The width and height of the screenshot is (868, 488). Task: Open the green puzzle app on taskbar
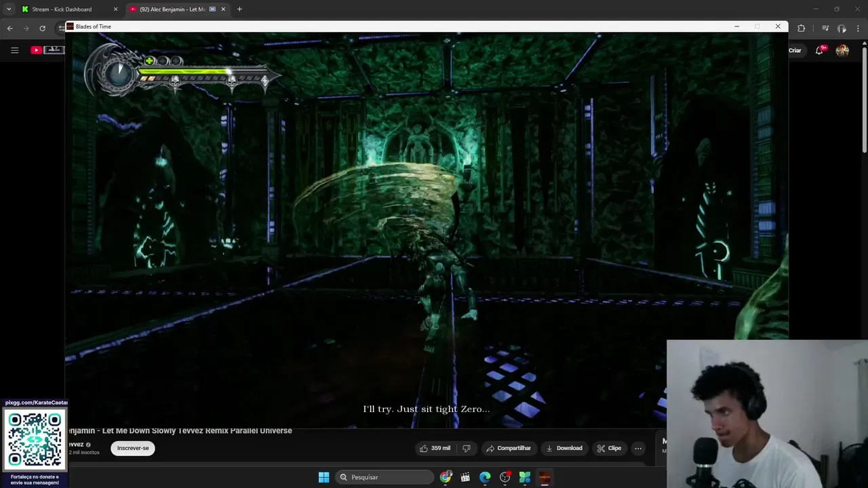[x=524, y=477]
